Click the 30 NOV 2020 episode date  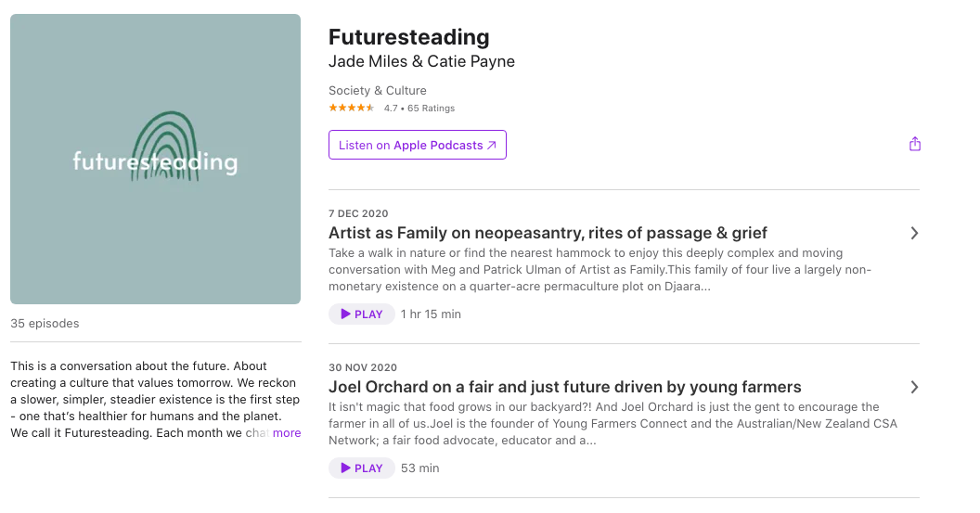tap(363, 367)
